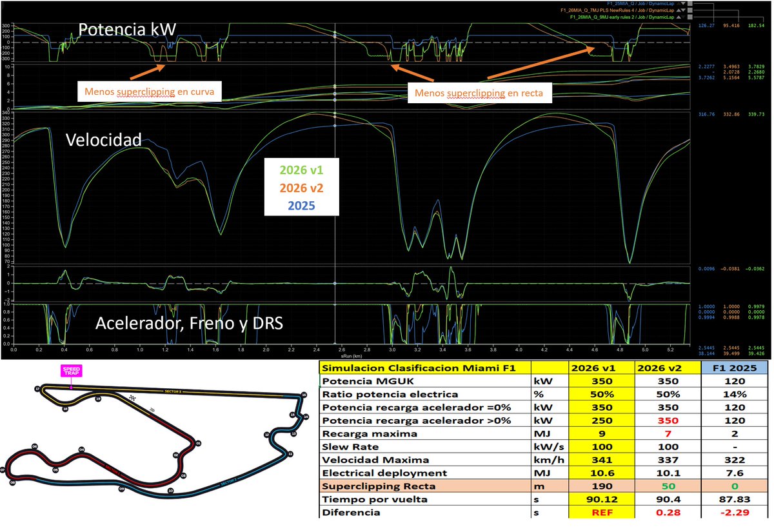Select turn 06 marker on the circuit map

click(x=34, y=446)
